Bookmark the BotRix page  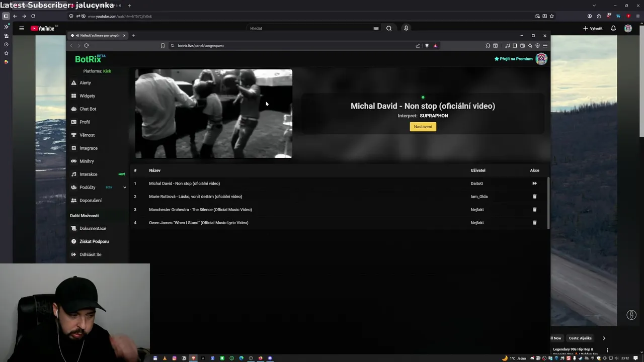point(163,46)
